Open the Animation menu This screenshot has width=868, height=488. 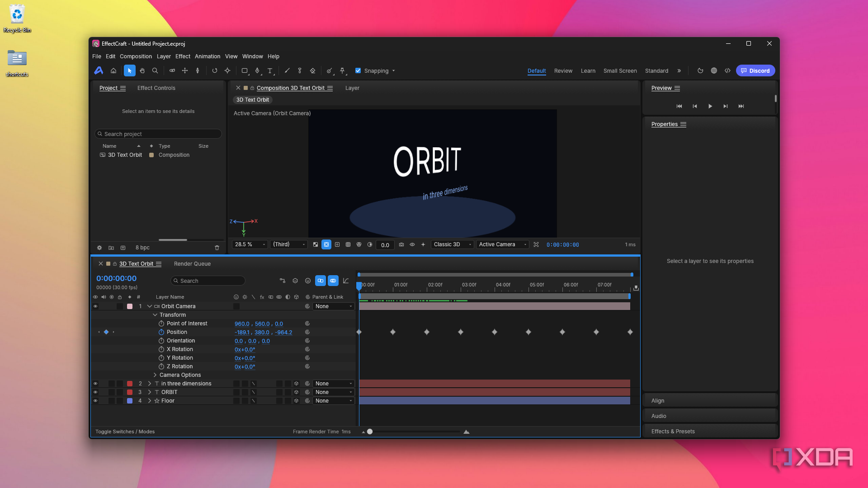coord(208,56)
